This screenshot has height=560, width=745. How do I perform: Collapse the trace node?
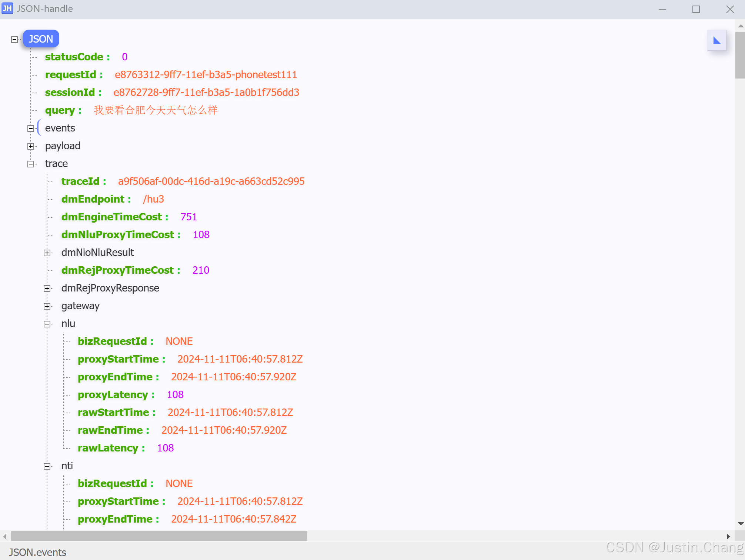coord(31,164)
